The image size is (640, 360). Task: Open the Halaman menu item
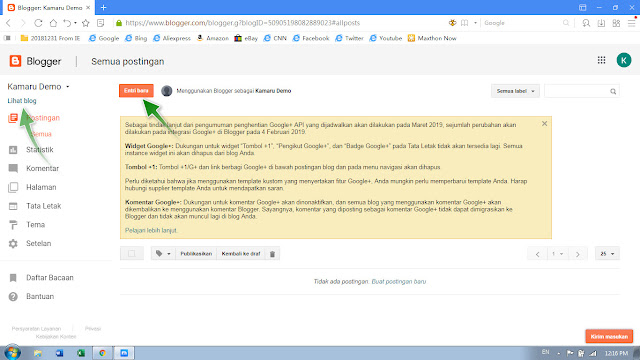(x=41, y=187)
